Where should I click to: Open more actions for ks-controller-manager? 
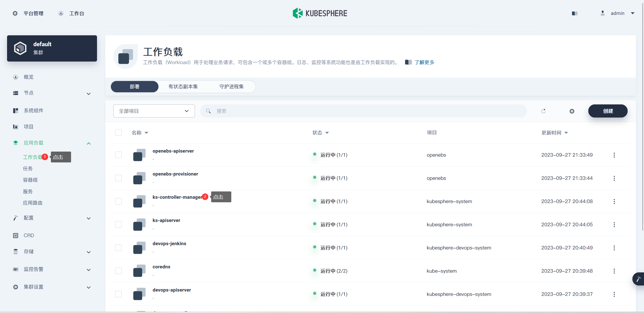(x=614, y=201)
